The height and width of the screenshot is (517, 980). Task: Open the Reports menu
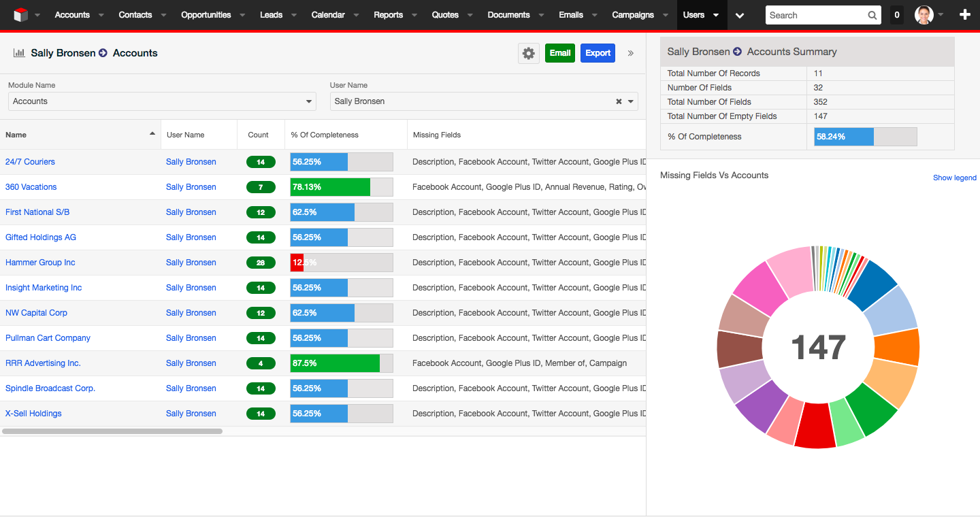[x=388, y=15]
